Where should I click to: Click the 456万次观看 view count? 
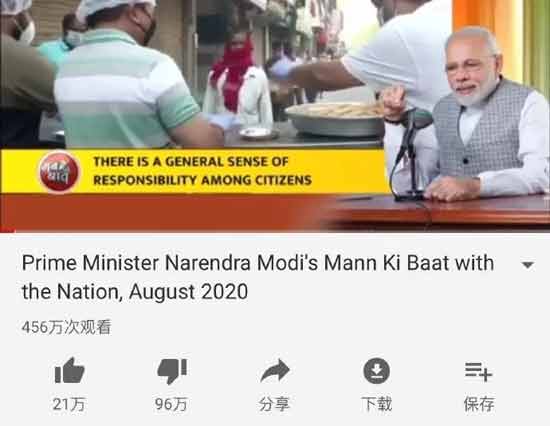click(66, 327)
